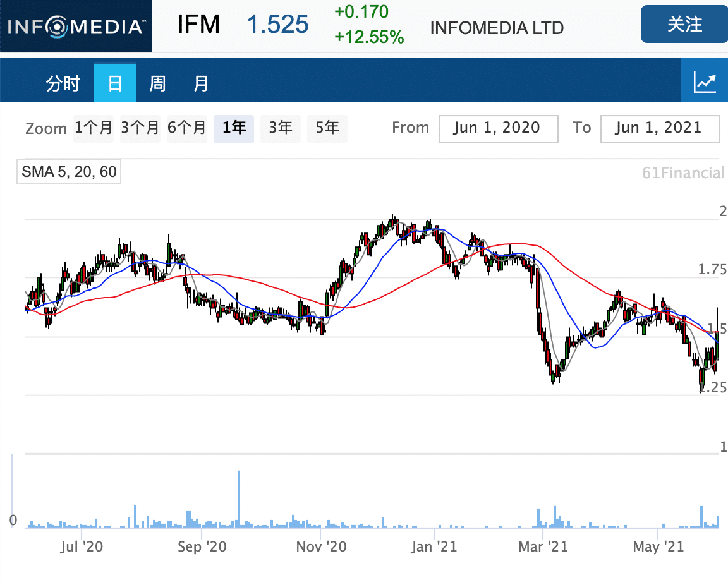Set zoom range to 3个月
The width and height of the screenshot is (728, 585).
click(140, 128)
